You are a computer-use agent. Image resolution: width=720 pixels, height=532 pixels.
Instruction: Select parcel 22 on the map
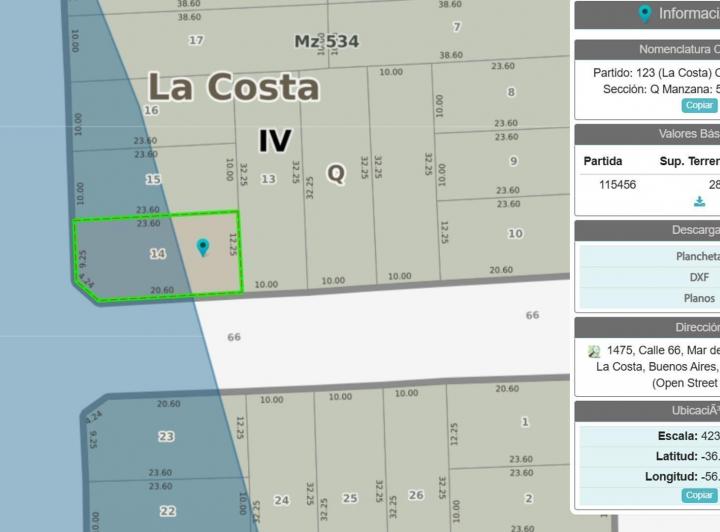[168, 511]
